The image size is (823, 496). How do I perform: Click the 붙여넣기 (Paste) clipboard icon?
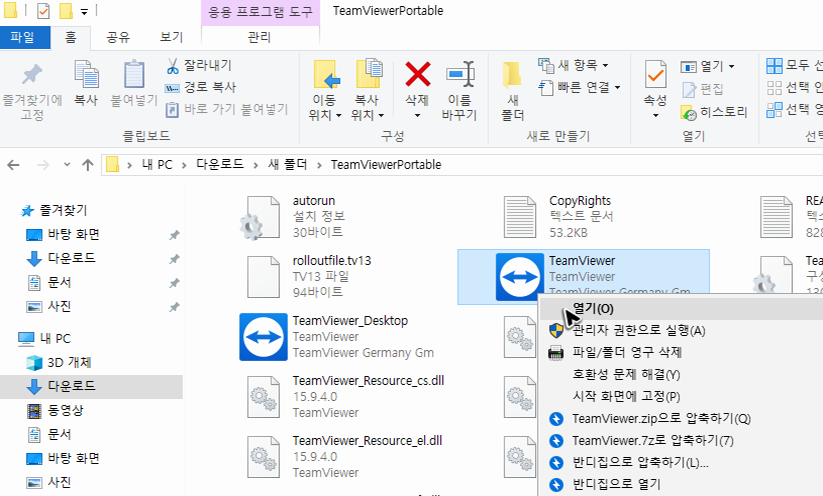134,74
